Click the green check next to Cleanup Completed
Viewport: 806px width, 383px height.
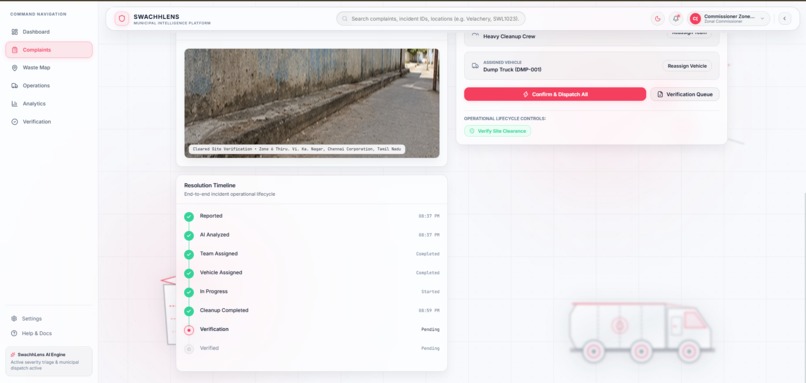(189, 311)
